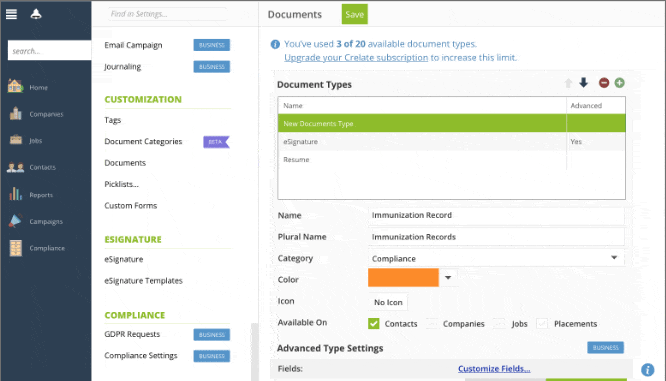Open the hamburger menu icon
666x381 pixels.
11,14
